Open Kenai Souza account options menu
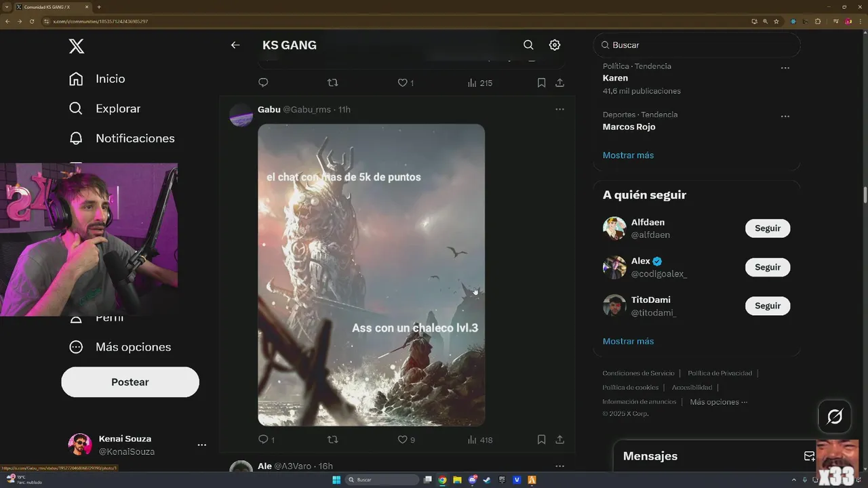The width and height of the screenshot is (868, 488). click(201, 445)
